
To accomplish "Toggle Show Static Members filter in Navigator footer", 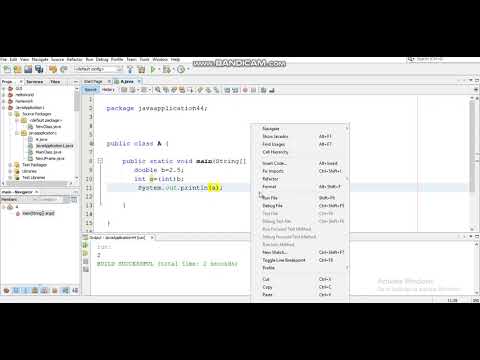I will 25,291.
